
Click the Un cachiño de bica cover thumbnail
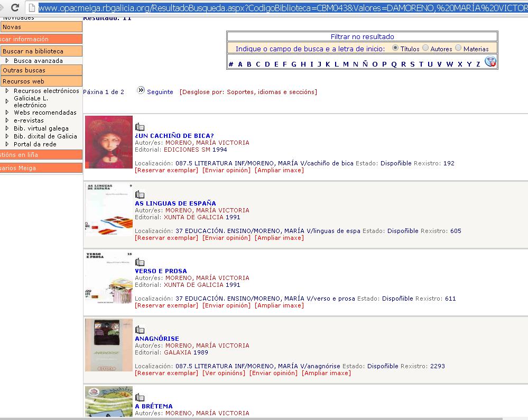tap(109, 142)
